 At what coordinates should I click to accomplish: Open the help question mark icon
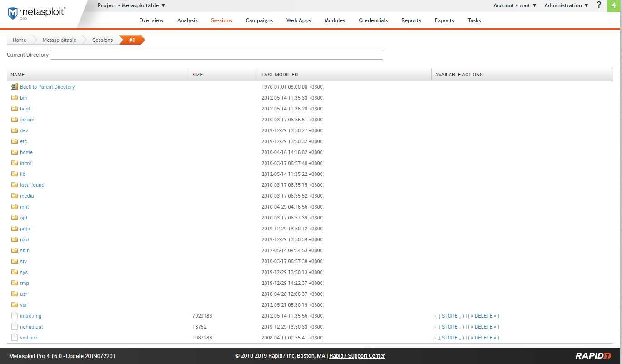pos(599,5)
